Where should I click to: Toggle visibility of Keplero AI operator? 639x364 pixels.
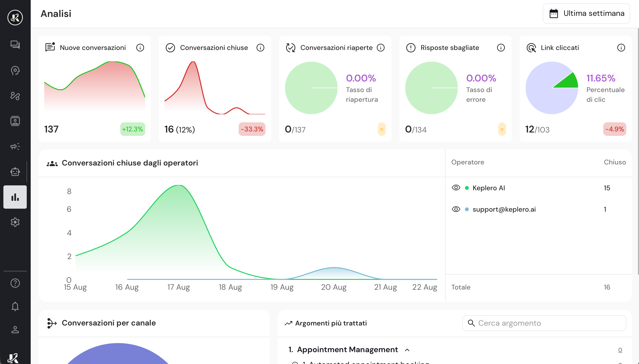(x=456, y=188)
